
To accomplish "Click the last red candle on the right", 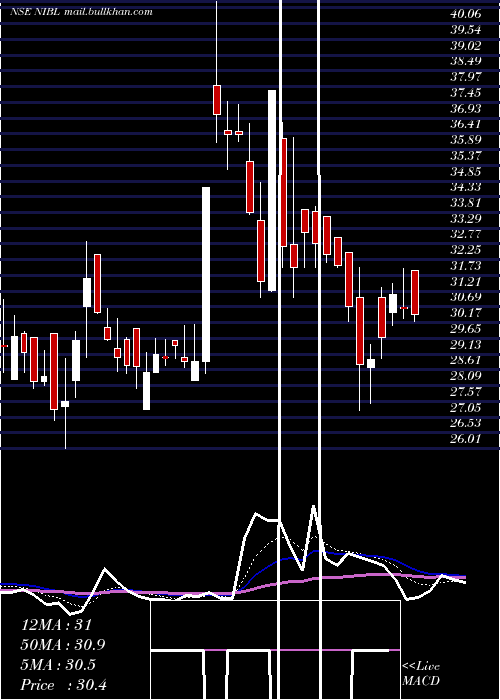I will click(x=415, y=292).
